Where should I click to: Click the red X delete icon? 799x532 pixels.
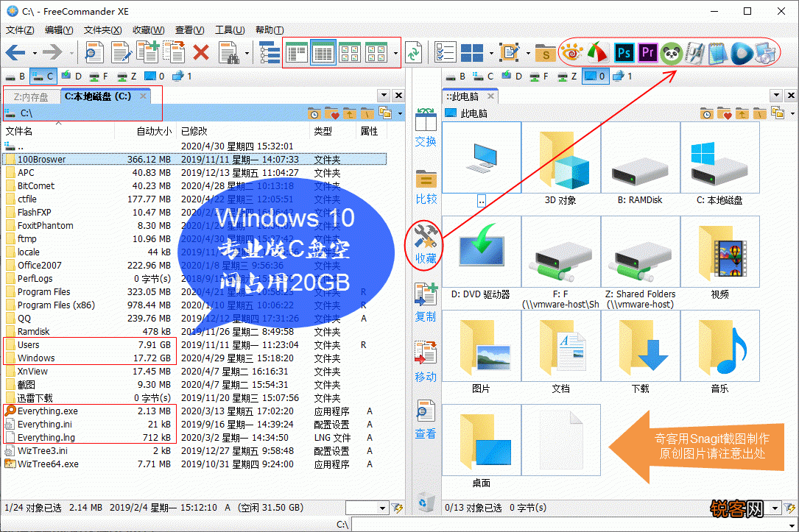[x=201, y=52]
